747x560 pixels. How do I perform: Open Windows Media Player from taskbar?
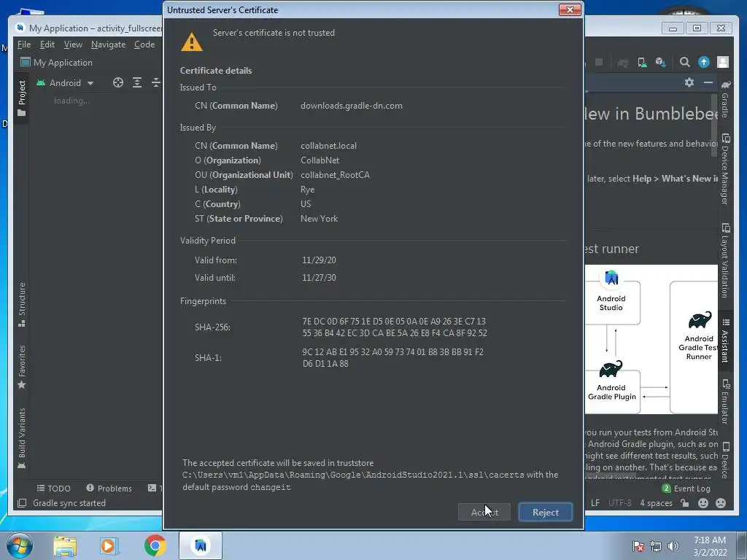point(109,545)
